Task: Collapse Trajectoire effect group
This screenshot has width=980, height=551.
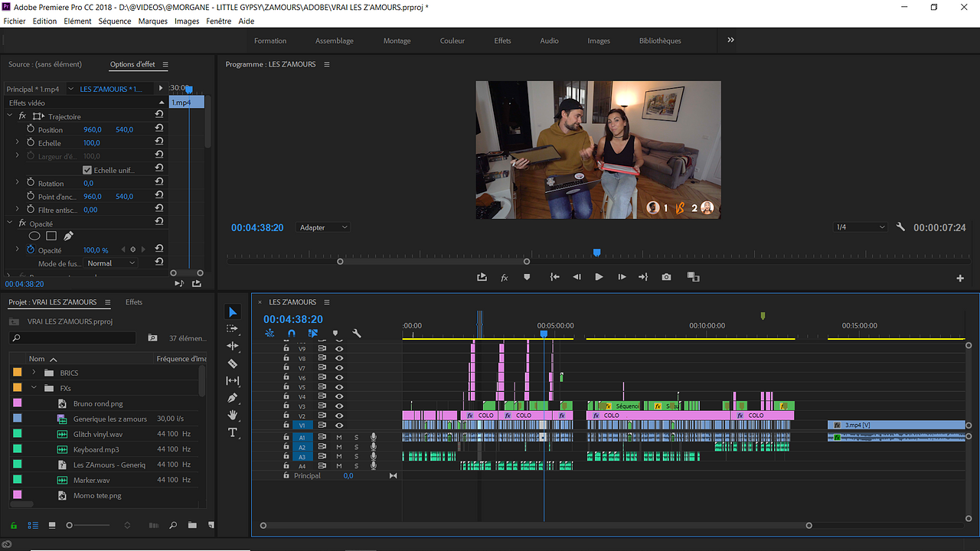Action: [10, 116]
